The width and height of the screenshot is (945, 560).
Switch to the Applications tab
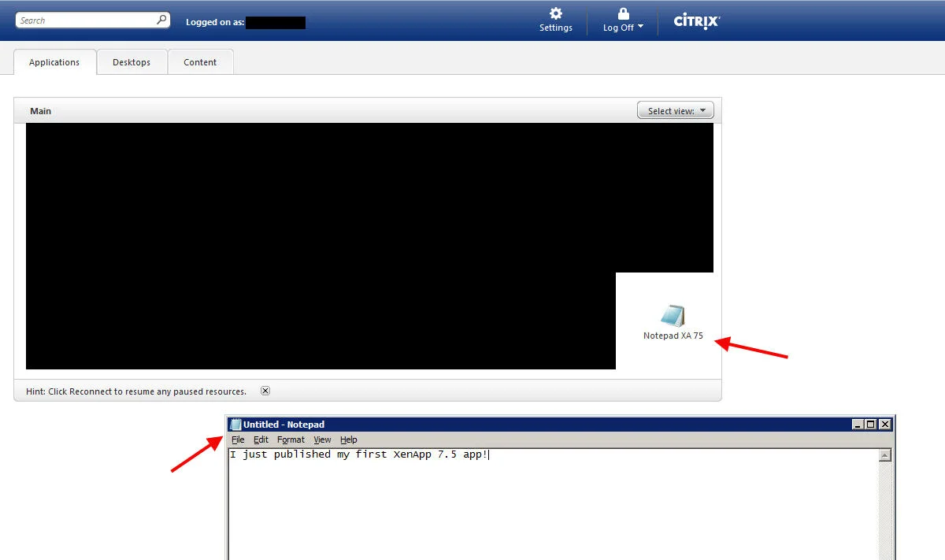[54, 62]
